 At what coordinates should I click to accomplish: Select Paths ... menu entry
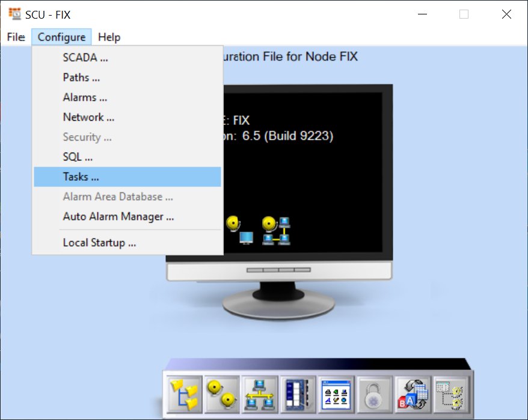coord(127,78)
